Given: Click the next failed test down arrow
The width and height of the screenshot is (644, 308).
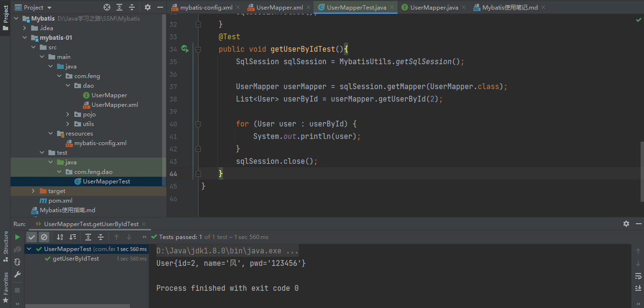Looking at the screenshot, I should coord(129,237).
